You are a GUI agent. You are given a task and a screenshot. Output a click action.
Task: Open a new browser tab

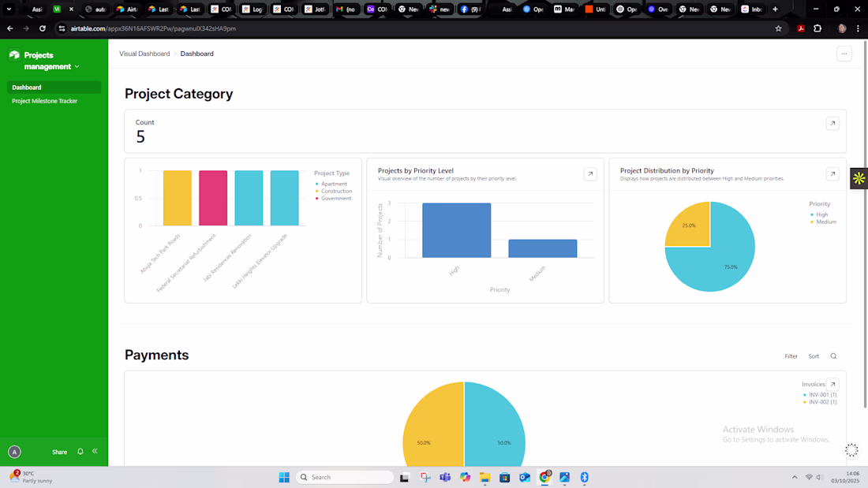tap(775, 9)
